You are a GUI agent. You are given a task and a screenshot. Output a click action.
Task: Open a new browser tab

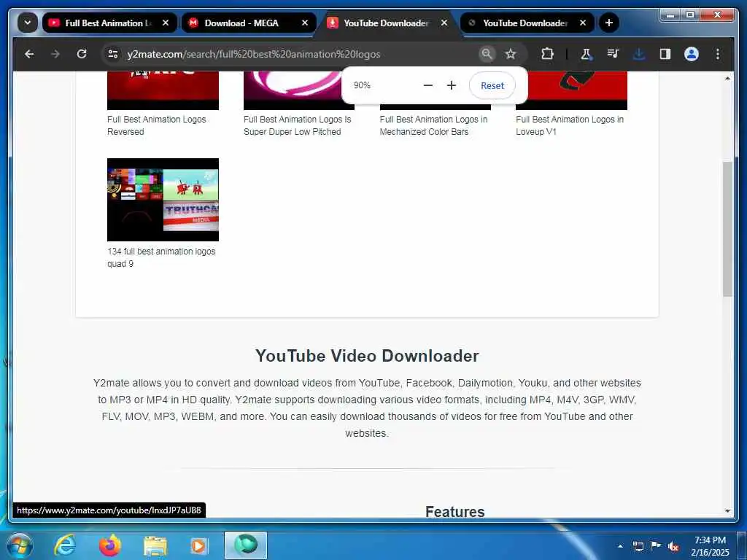[609, 23]
